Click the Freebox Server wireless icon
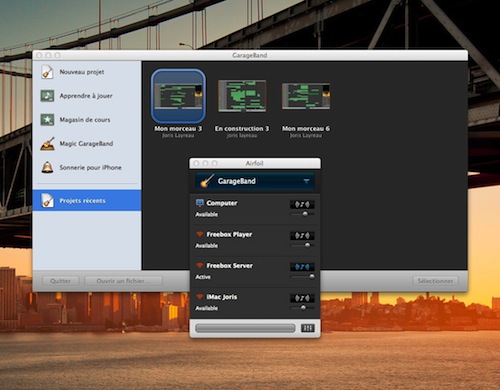This screenshot has height=390, width=500. click(200, 265)
